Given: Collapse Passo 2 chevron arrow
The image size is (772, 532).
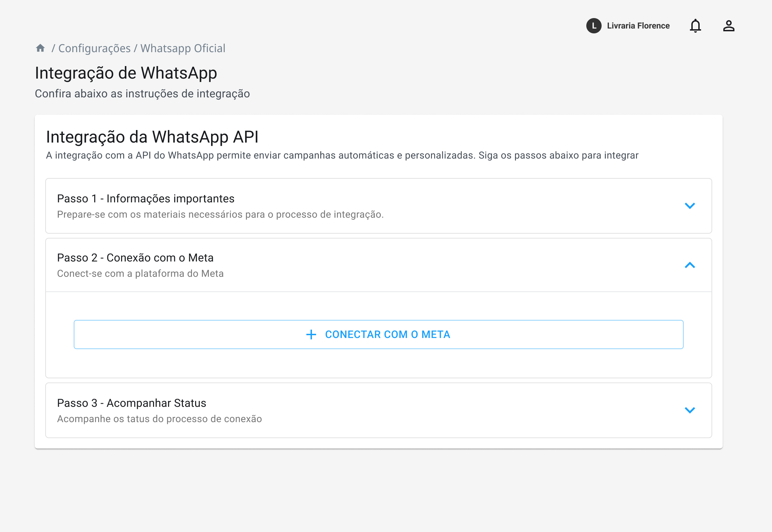Looking at the screenshot, I should (x=690, y=265).
